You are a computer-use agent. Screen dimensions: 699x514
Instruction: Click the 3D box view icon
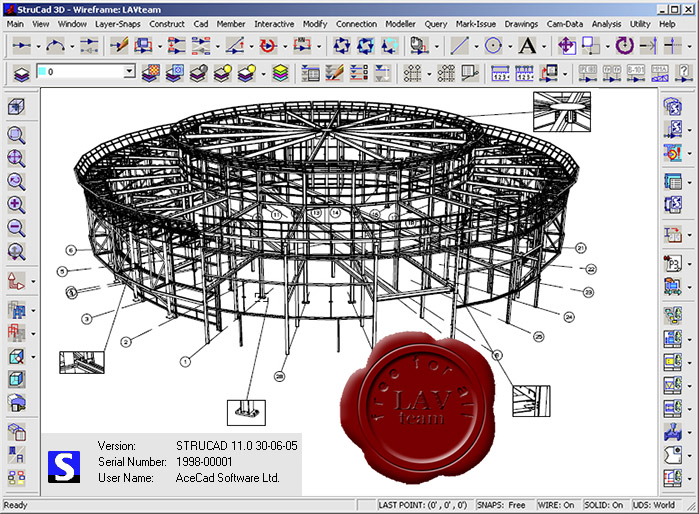pos(16,107)
